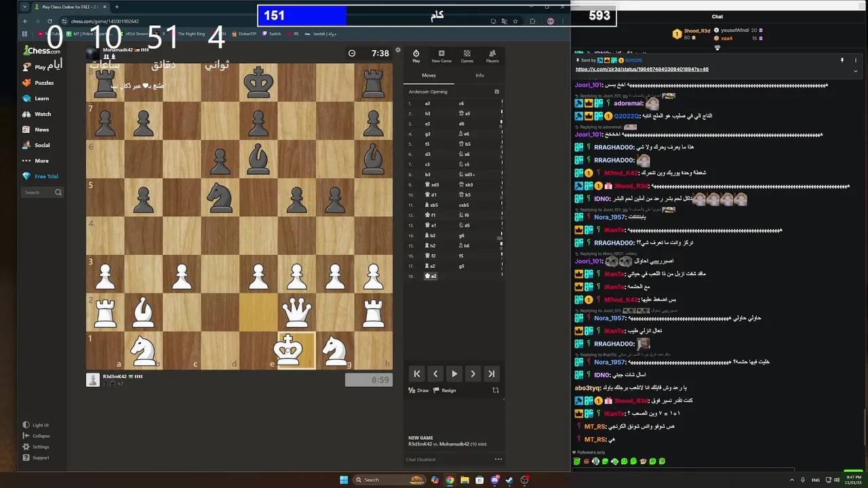868x488 pixels.
Task: Open File Explorer from the taskbar
Action: (465, 480)
